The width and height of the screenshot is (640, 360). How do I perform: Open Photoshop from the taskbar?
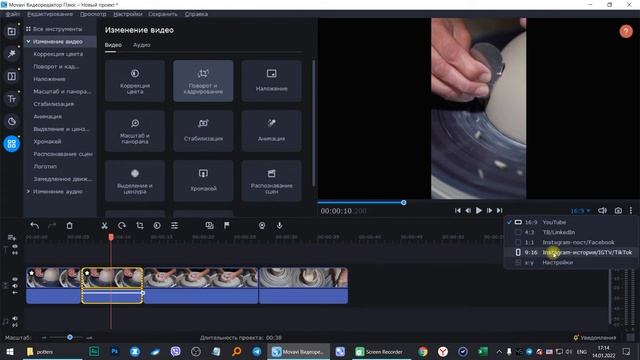(114, 351)
